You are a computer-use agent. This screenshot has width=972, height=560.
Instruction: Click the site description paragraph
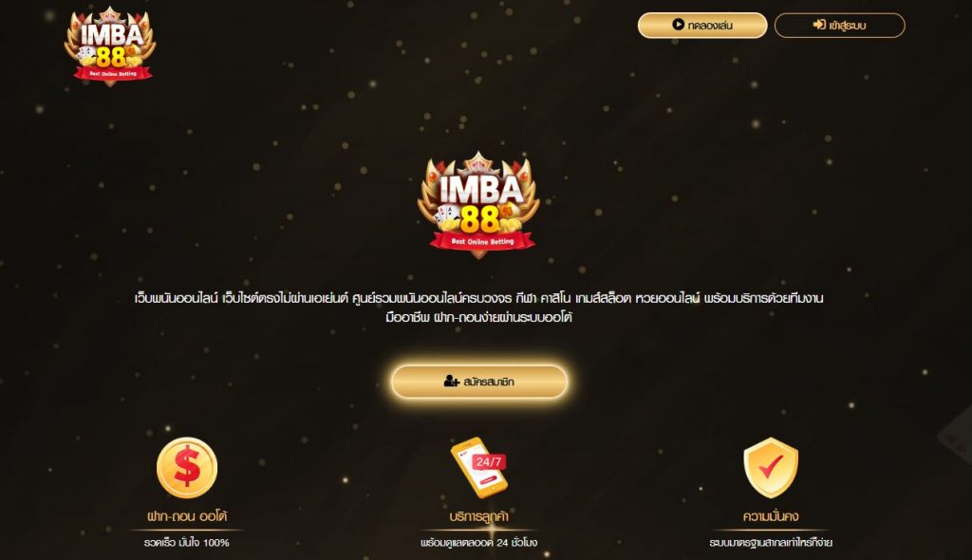(478, 308)
